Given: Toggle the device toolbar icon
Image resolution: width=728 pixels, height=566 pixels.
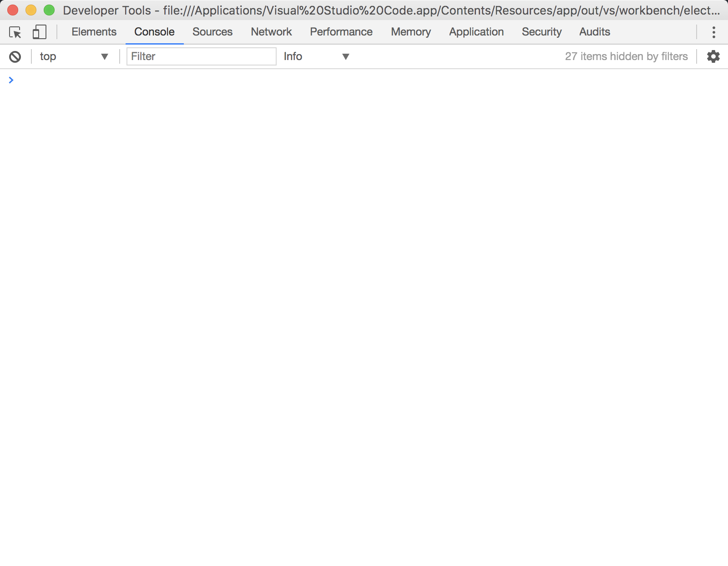Looking at the screenshot, I should (40, 32).
